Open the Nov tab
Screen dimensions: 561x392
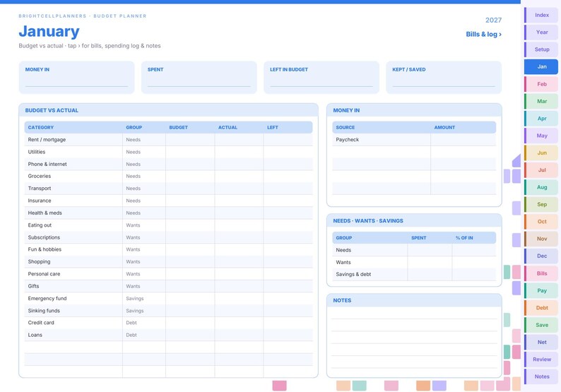541,239
